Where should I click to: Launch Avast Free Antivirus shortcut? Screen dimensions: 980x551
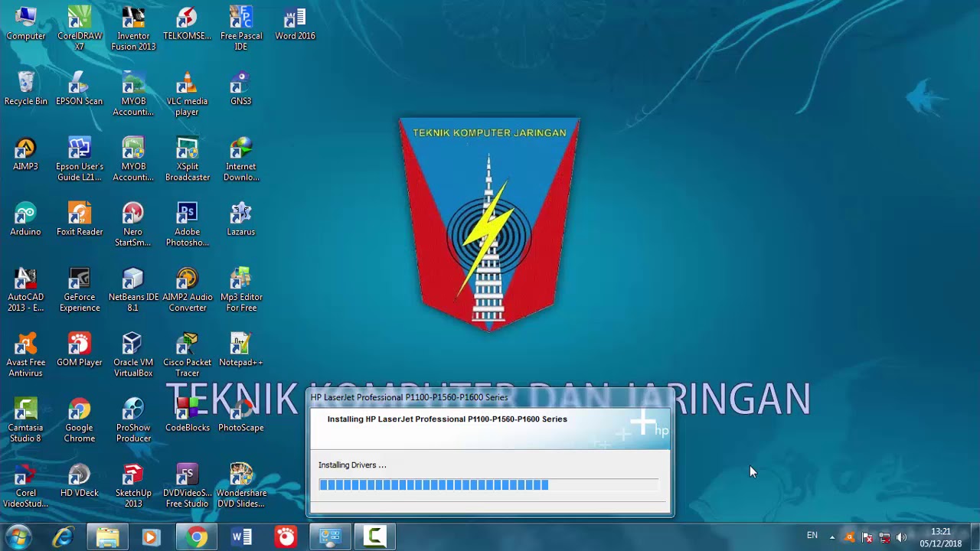25,355
